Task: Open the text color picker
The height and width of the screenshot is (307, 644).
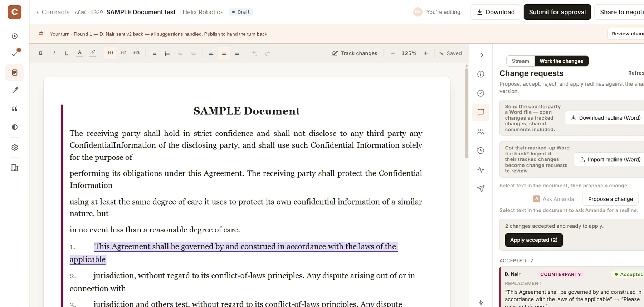Action: pos(80,53)
